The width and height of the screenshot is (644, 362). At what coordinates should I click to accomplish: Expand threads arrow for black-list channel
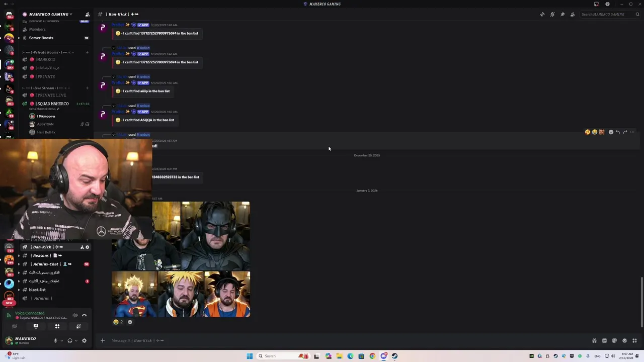tap(19, 290)
